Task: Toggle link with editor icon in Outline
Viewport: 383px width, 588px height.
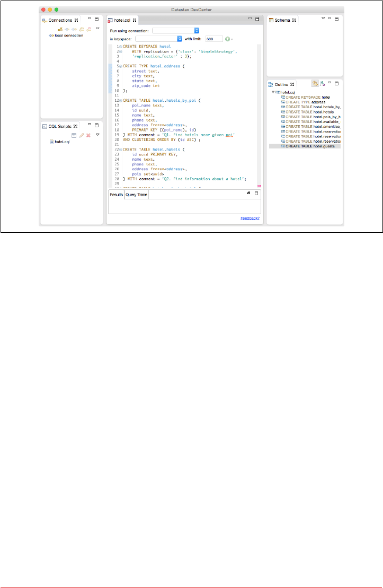Action: click(315, 84)
